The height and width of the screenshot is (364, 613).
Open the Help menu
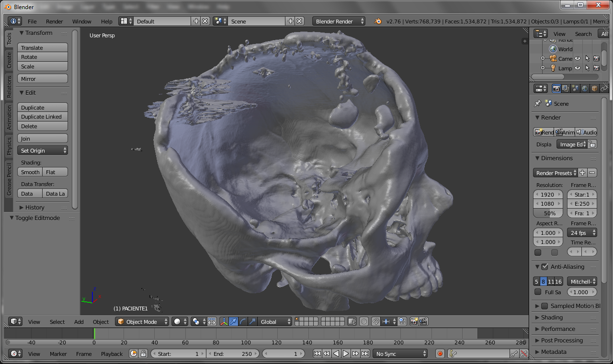click(x=107, y=22)
